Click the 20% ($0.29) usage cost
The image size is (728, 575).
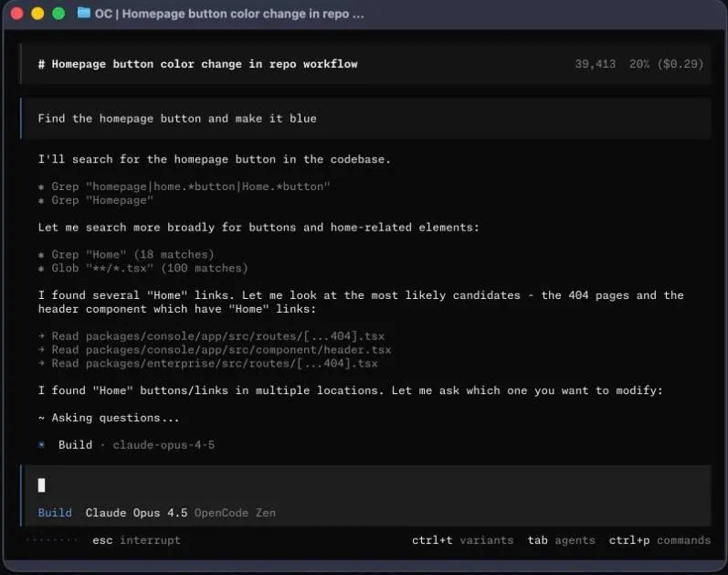[666, 64]
